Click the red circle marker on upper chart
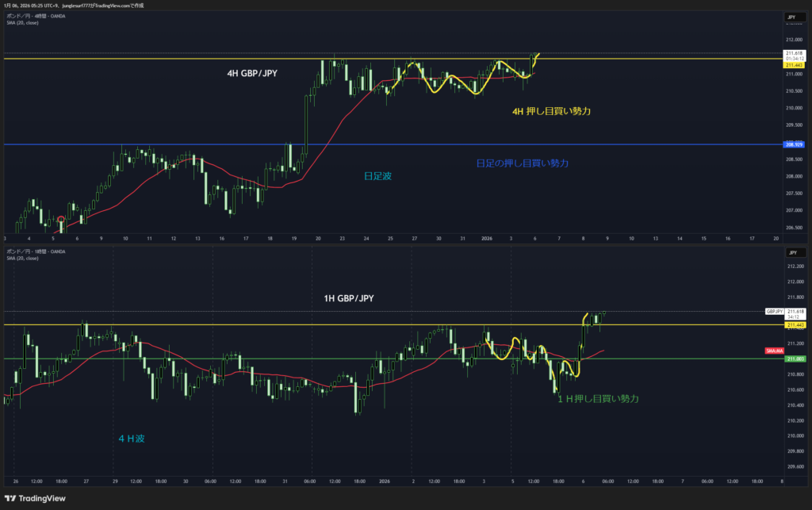This screenshot has height=510, width=812. [61, 220]
